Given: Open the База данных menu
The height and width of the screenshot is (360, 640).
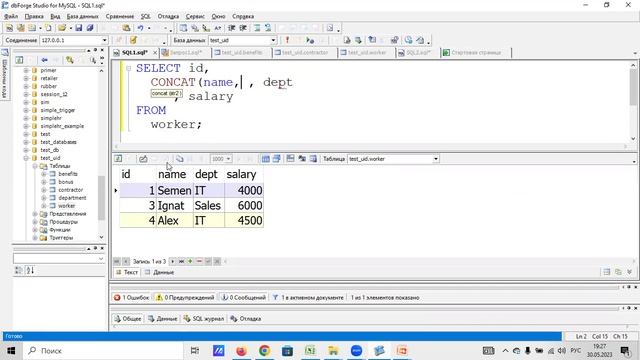Looking at the screenshot, I should (82, 16).
